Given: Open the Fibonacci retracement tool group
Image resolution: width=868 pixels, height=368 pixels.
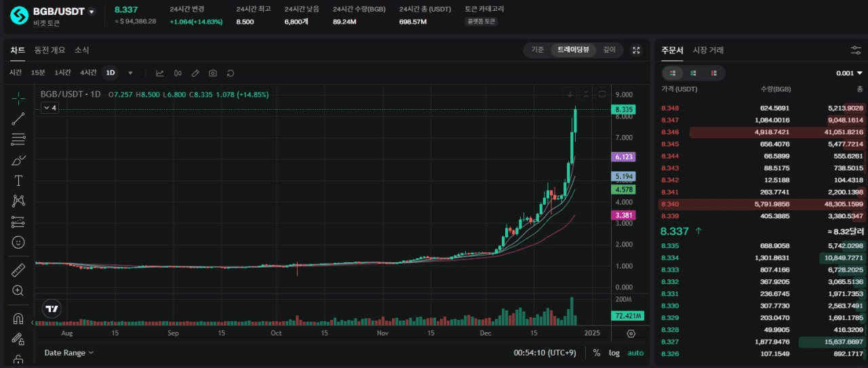Looking at the screenshot, I should point(18,140).
